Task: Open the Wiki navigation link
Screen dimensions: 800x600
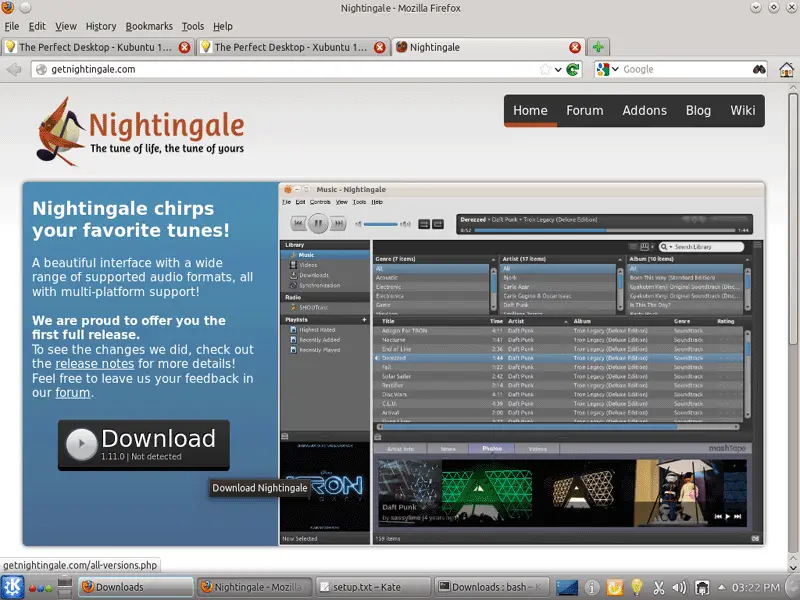Action: point(742,111)
